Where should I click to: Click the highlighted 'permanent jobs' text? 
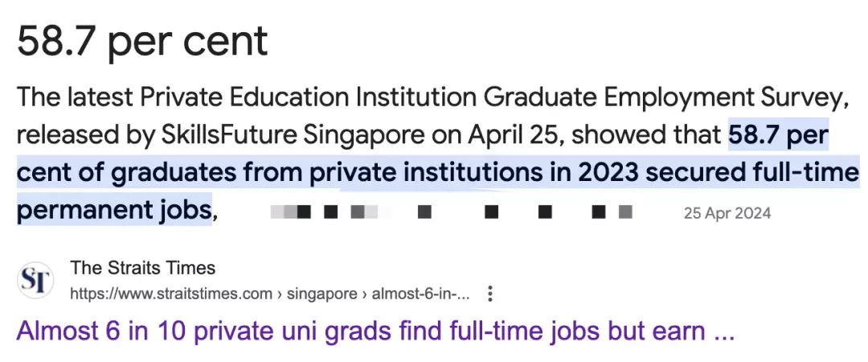pyautogui.click(x=115, y=210)
